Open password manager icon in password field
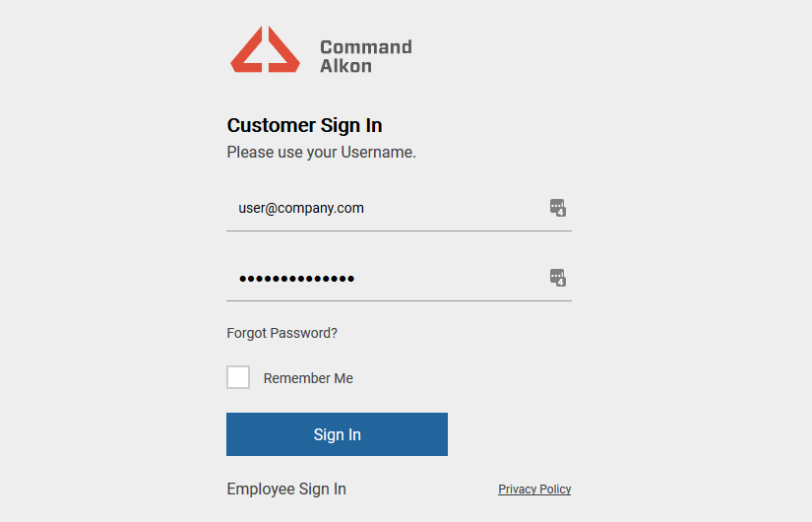This screenshot has width=812, height=522. pyautogui.click(x=558, y=278)
